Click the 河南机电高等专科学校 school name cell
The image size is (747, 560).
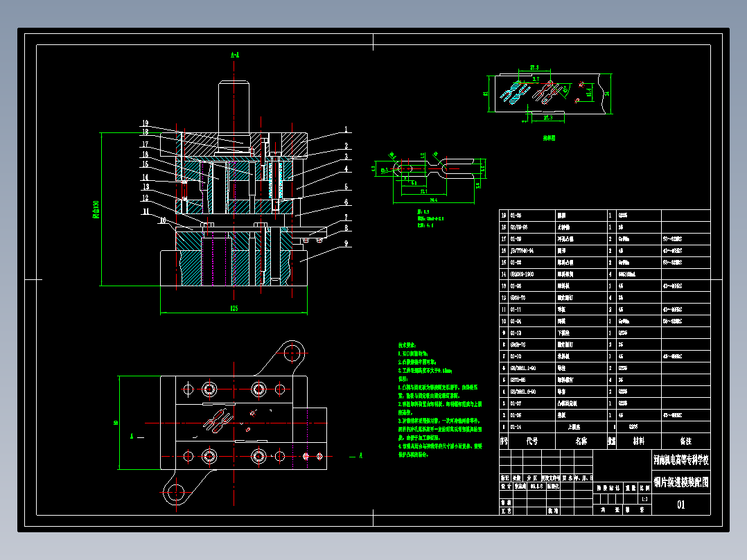tap(680, 460)
